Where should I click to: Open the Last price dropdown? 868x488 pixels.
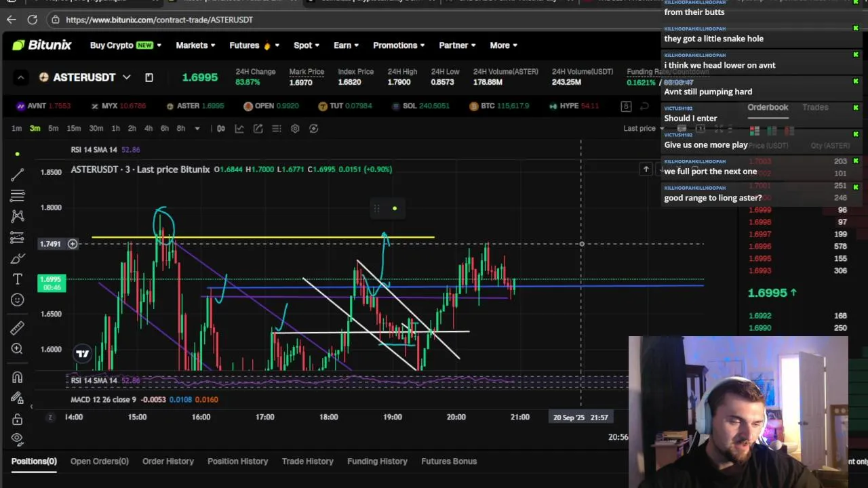[x=644, y=128]
